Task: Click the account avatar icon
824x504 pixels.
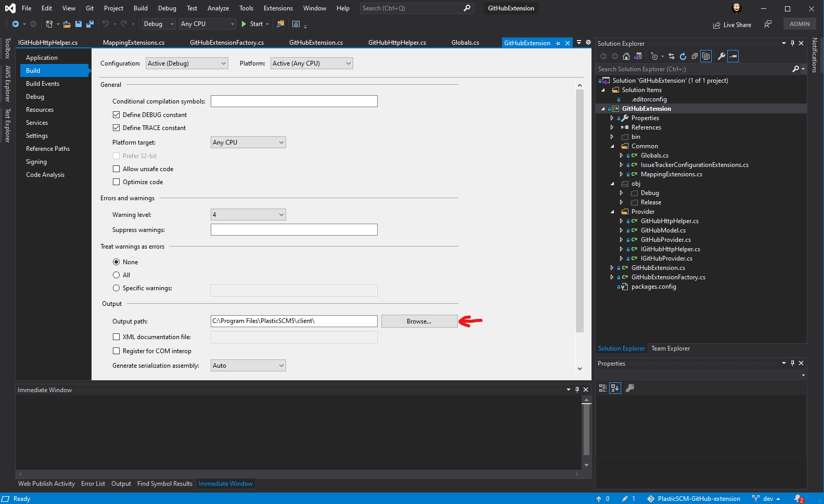Action: pyautogui.click(x=737, y=8)
